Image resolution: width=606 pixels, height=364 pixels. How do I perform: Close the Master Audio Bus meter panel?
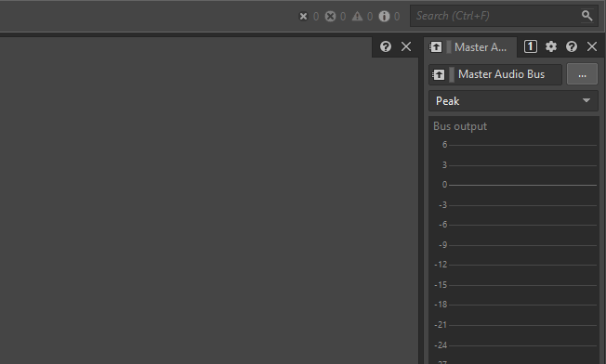592,46
